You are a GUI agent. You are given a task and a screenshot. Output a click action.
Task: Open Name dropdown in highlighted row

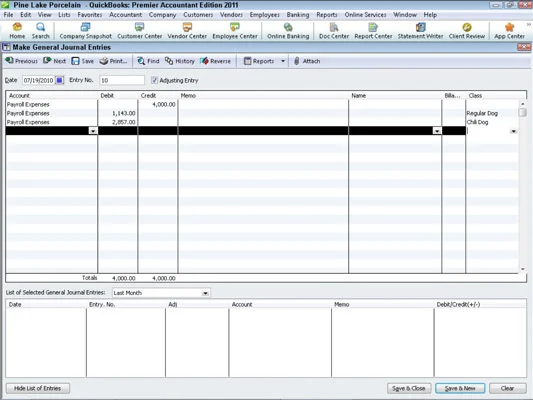tap(437, 131)
